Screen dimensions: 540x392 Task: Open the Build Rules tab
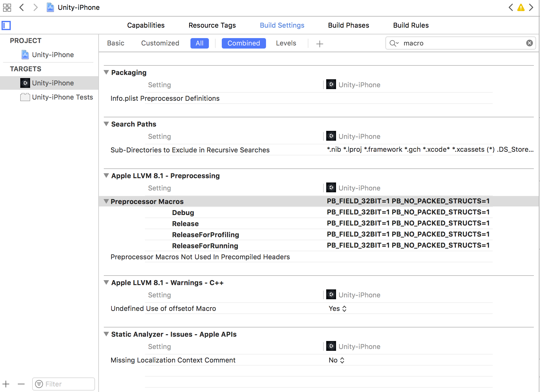[411, 25]
